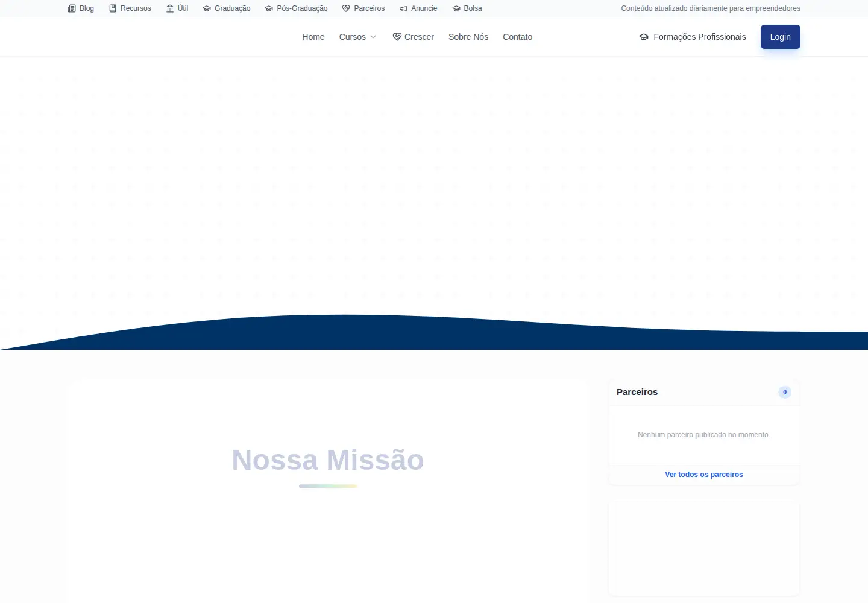Open the Blog link in top bar

pyautogui.click(x=81, y=8)
